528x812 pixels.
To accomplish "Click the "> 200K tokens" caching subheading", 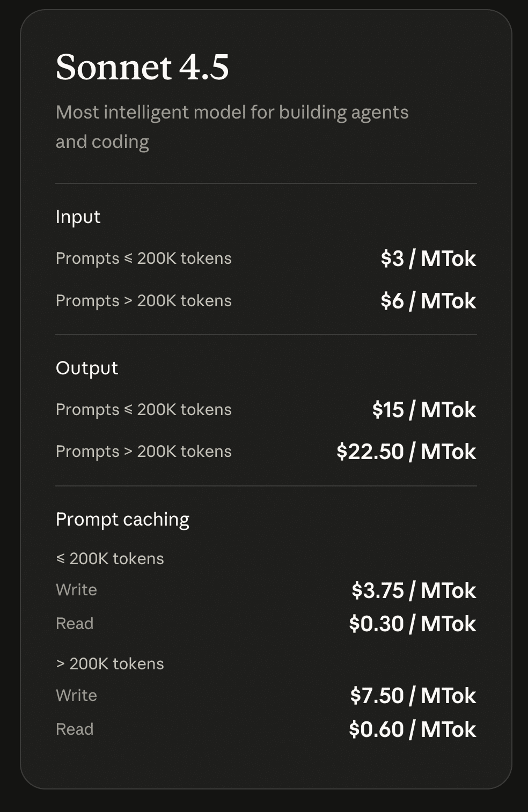I will [109, 664].
